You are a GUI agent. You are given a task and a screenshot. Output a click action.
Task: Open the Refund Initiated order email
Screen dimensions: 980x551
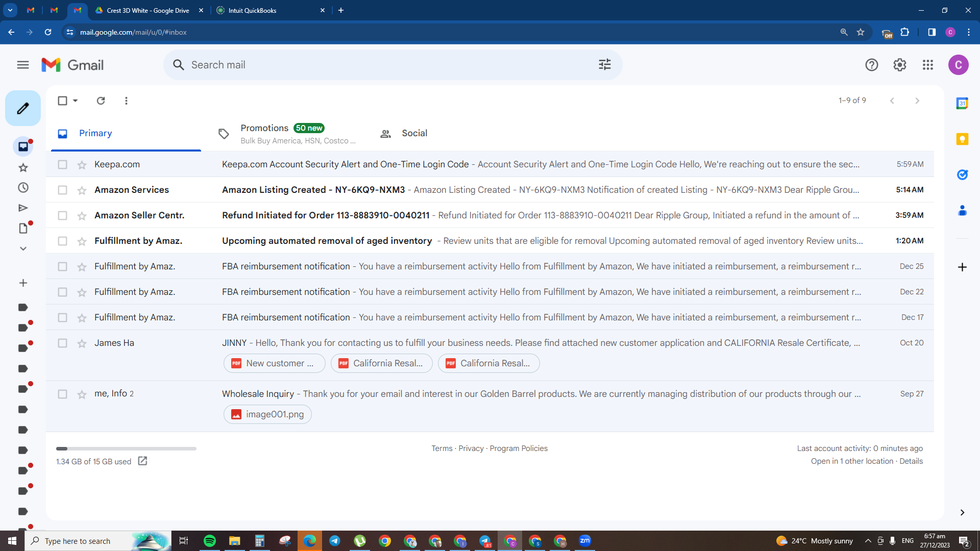(x=490, y=215)
